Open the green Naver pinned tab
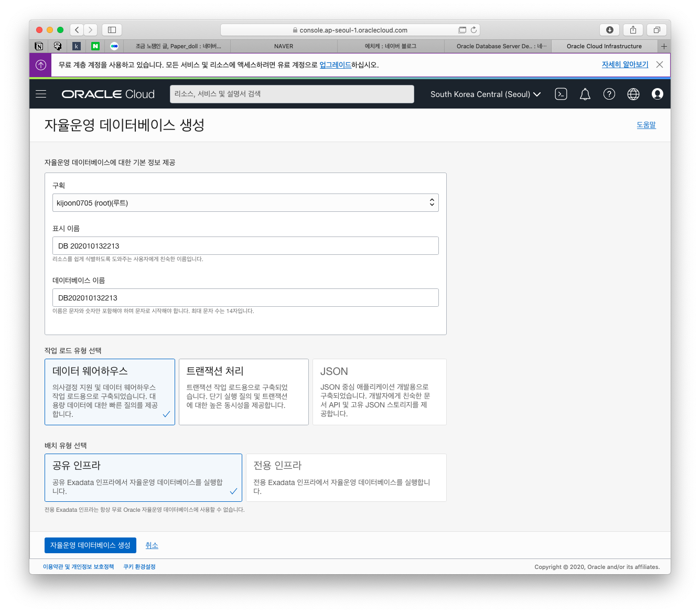This screenshot has height=613, width=700. point(95,46)
